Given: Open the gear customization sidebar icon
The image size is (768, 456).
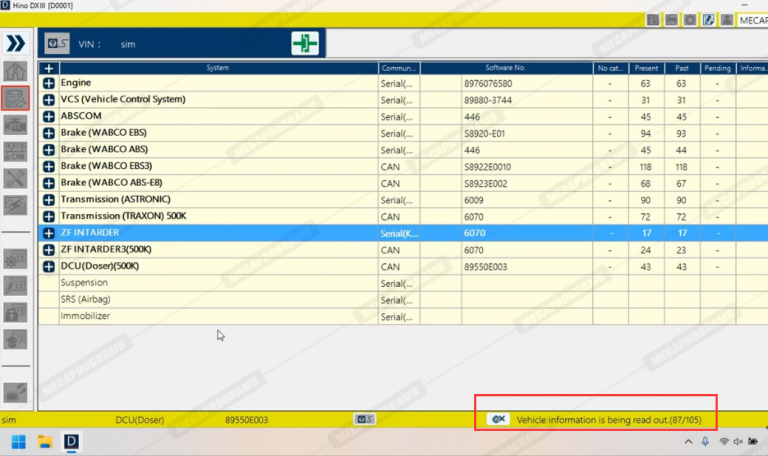Looking at the screenshot, I should click(x=15, y=259).
